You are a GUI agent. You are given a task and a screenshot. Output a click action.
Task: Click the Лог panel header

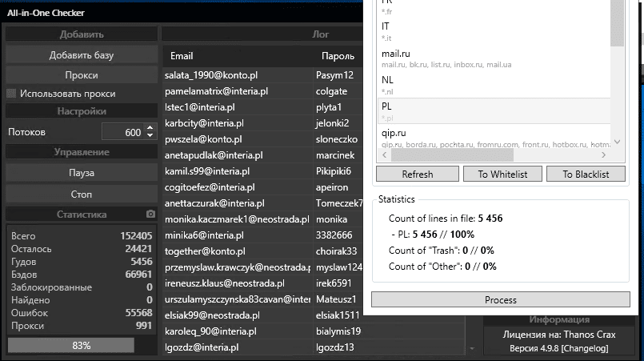pos(262,34)
